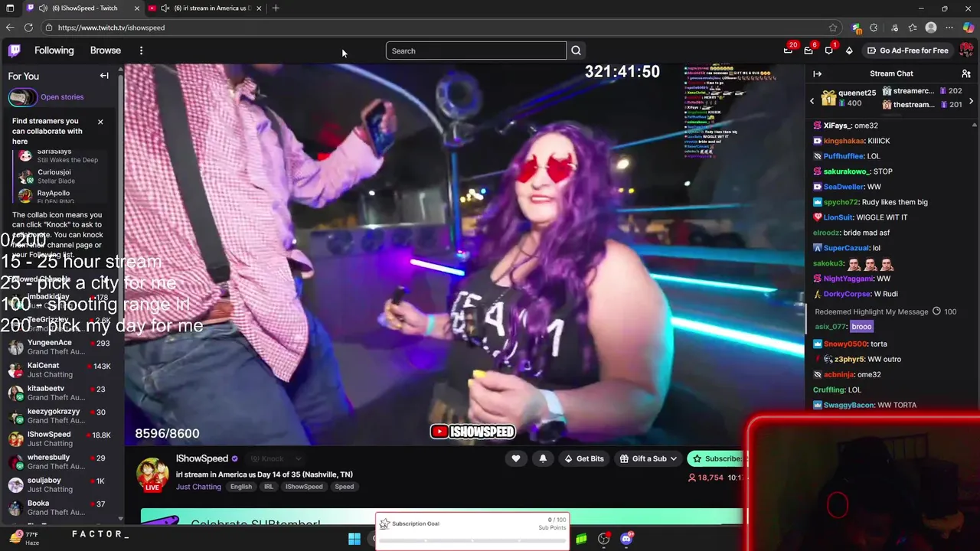Open notifications inbox with 6 badge

(x=808, y=51)
